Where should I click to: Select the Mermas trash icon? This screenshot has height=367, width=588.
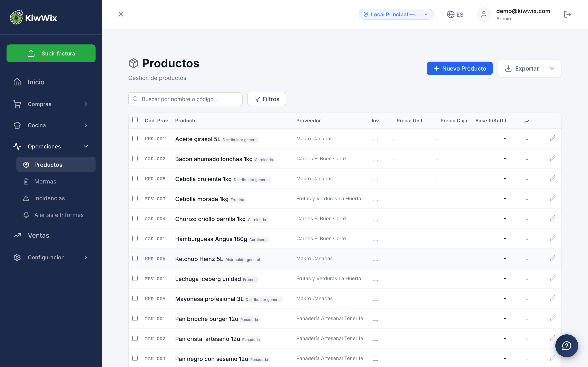pyautogui.click(x=26, y=181)
